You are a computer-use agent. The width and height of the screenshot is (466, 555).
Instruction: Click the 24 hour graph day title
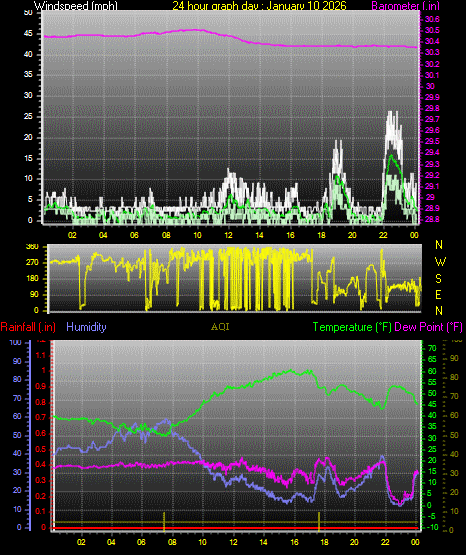[x=259, y=5]
